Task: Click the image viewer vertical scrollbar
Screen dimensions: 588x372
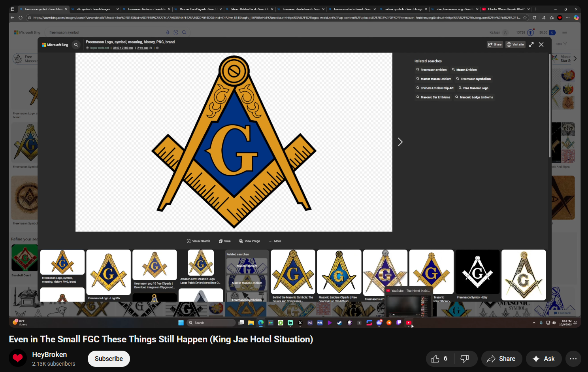Action: tap(550, 106)
